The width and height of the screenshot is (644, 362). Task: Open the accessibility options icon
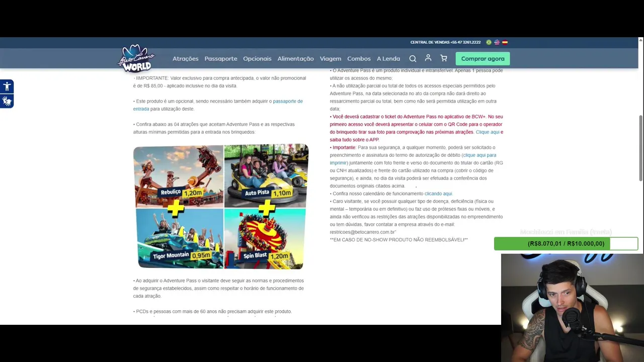[7, 86]
